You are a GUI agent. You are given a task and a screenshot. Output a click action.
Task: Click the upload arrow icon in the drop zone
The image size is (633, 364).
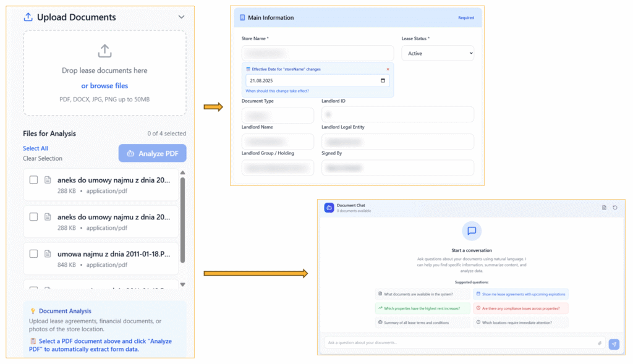[104, 51]
